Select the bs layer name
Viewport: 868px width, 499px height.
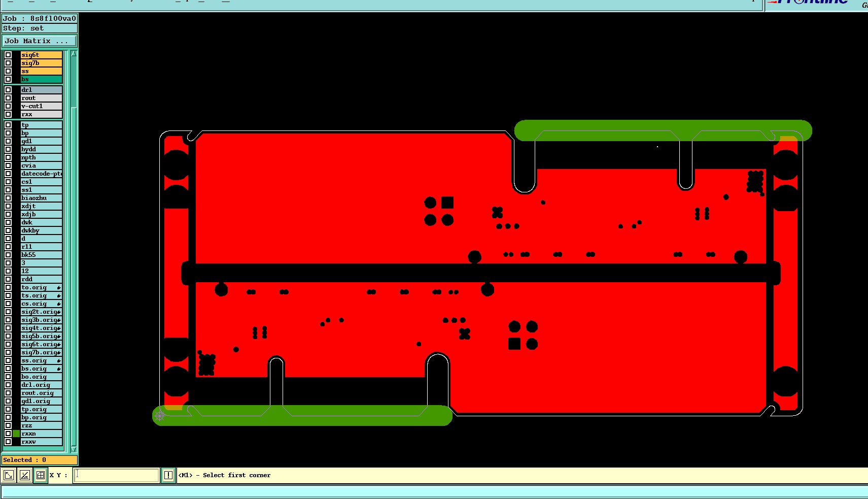tap(41, 79)
